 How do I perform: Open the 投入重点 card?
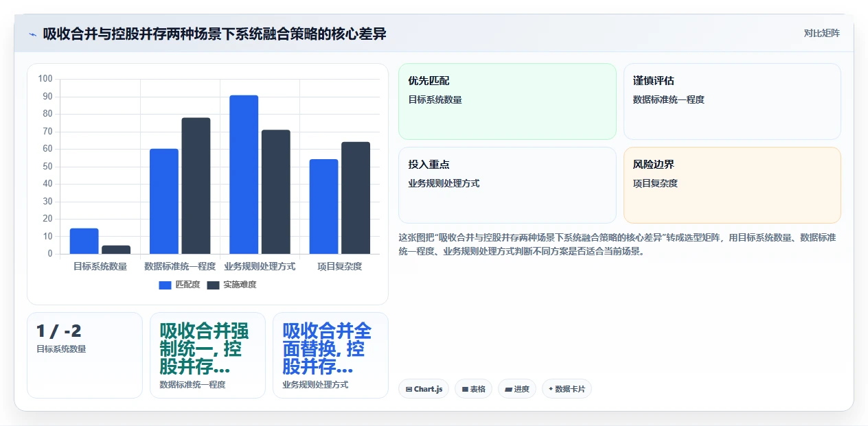(507, 185)
